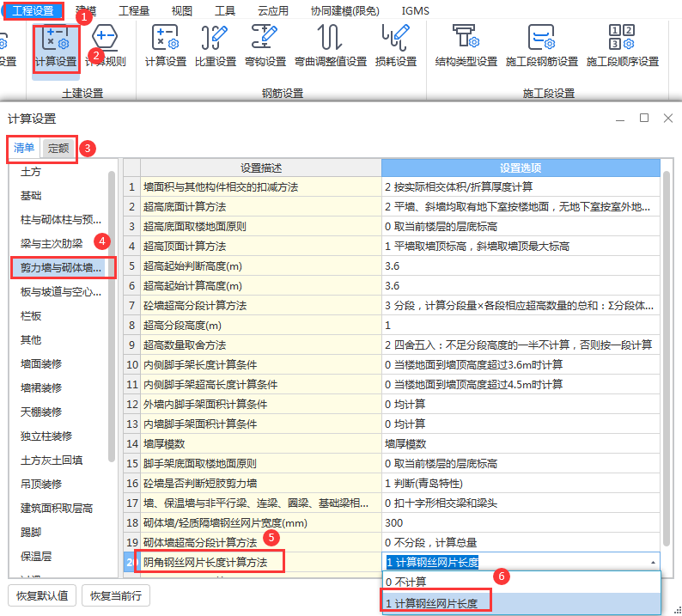Image resolution: width=682 pixels, height=616 pixels.
Task: Open 钢筋设置 计算设置 icon
Action: pyautogui.click(x=165, y=47)
